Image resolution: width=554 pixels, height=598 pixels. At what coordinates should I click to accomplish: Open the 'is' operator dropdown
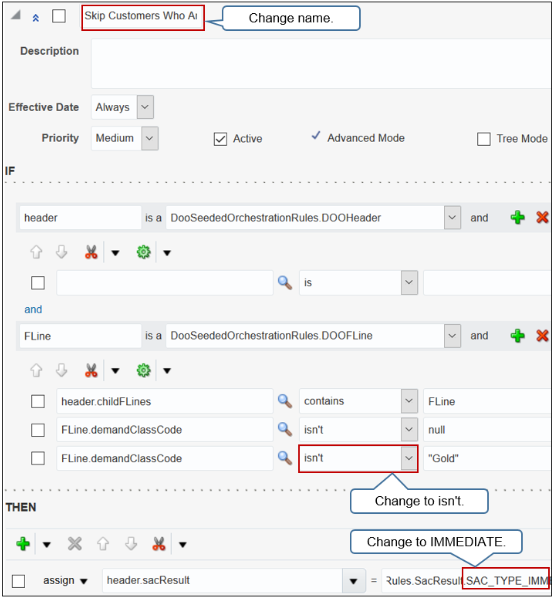[x=409, y=283]
